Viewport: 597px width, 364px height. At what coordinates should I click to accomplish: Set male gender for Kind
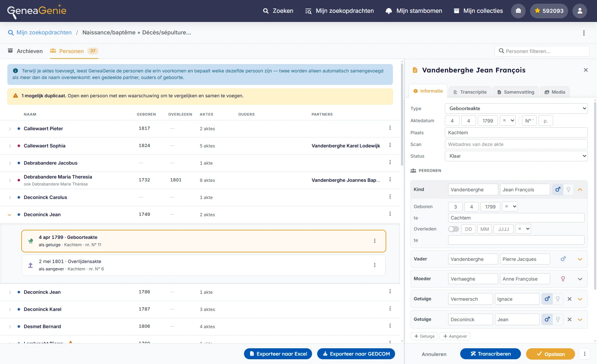(557, 189)
